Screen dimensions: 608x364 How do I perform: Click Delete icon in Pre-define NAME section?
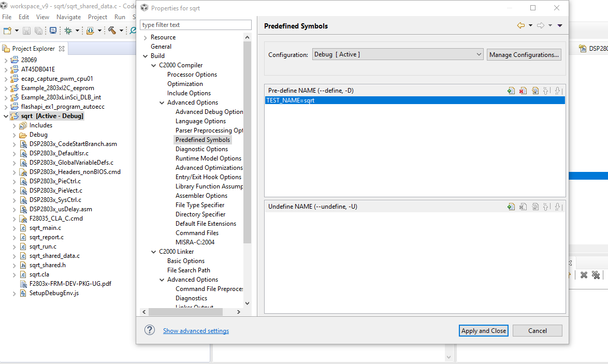[x=523, y=91]
